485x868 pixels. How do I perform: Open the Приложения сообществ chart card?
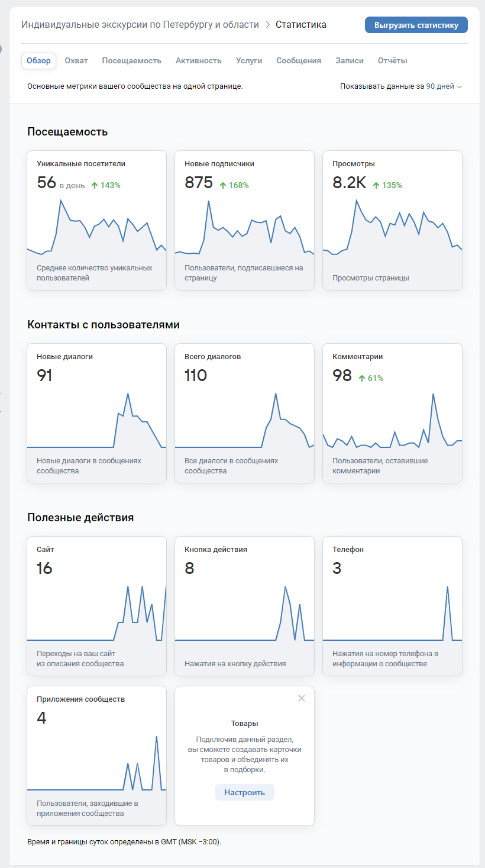click(96, 756)
